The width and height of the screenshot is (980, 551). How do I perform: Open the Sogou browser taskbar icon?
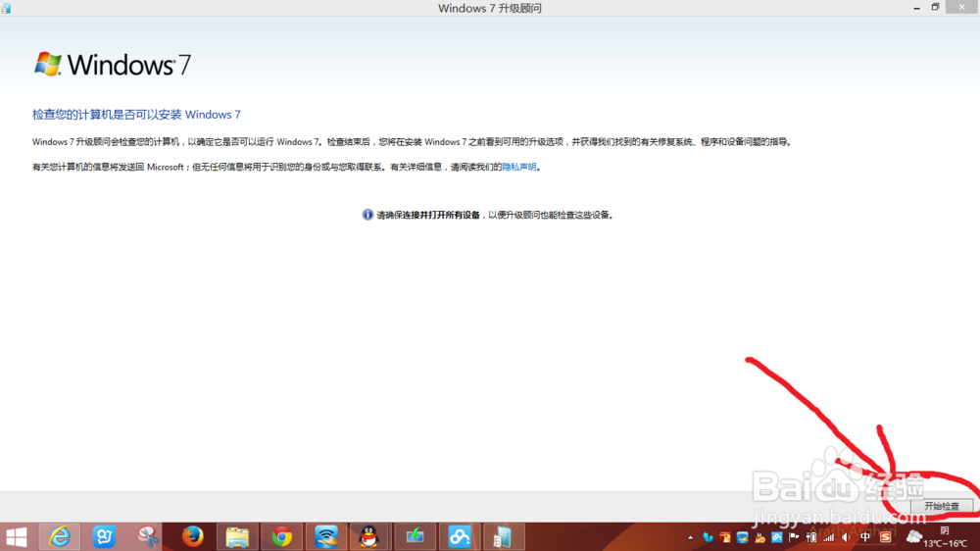pyautogui.click(x=104, y=537)
